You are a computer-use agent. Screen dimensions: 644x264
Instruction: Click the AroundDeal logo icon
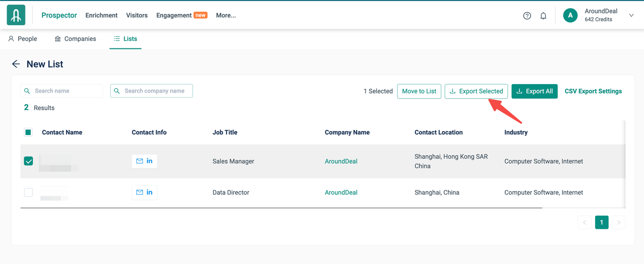(16, 16)
